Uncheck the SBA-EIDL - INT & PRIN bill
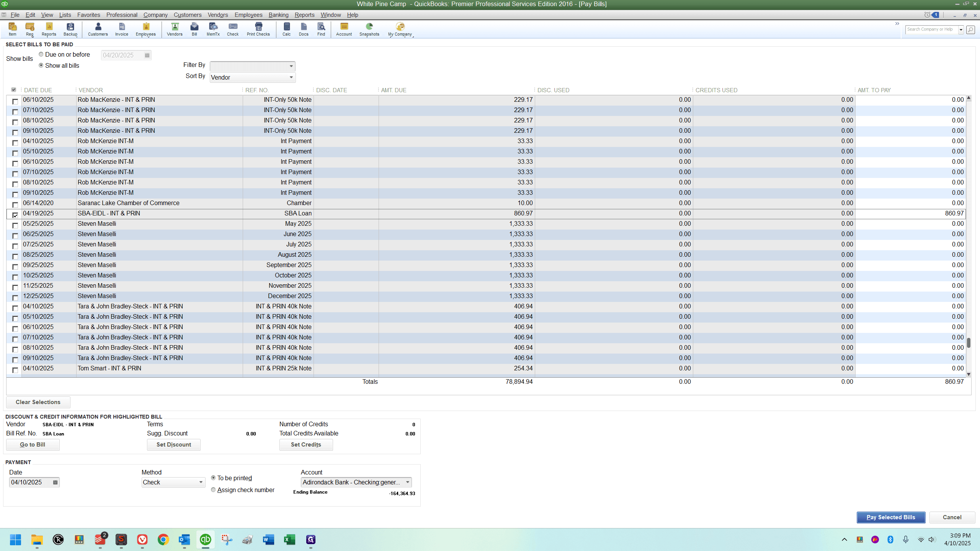 (x=15, y=215)
